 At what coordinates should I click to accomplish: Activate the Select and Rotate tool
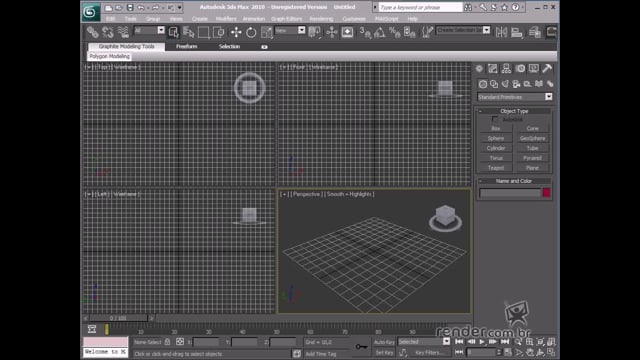pyautogui.click(x=251, y=32)
